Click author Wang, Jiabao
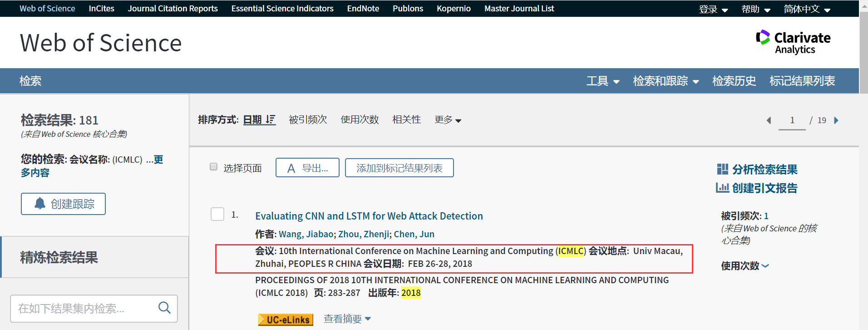This screenshot has width=868, height=330. pyautogui.click(x=306, y=234)
